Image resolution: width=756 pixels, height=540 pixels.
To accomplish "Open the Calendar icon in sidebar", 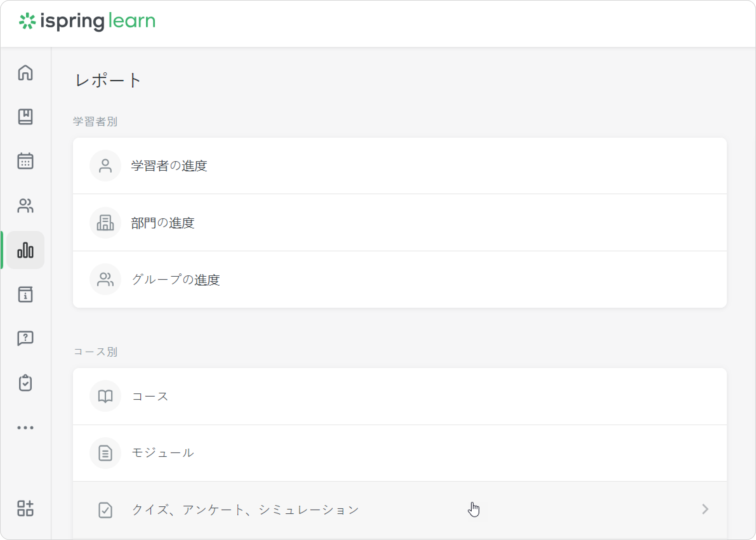I will point(25,161).
